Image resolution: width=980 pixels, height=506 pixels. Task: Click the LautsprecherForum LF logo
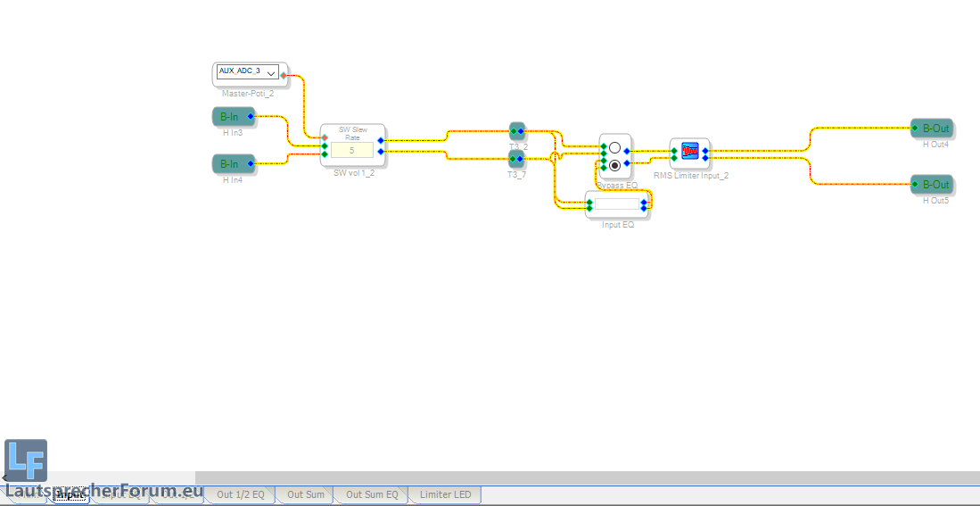[26, 461]
